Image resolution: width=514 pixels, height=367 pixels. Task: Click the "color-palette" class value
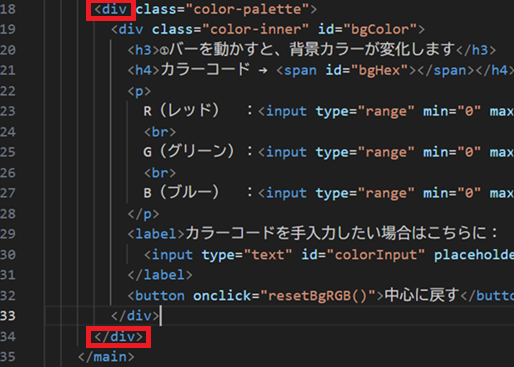247,9
